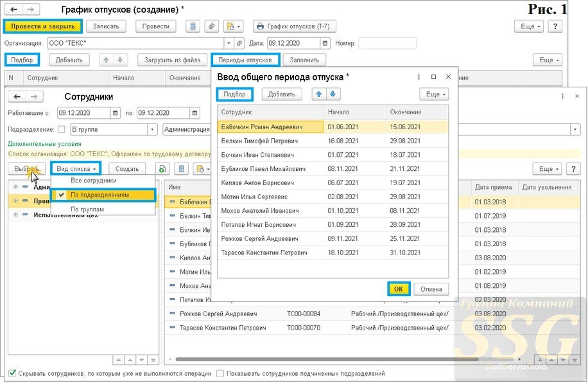
Task: Open the document report icon next to Провести
Action: coord(193,26)
